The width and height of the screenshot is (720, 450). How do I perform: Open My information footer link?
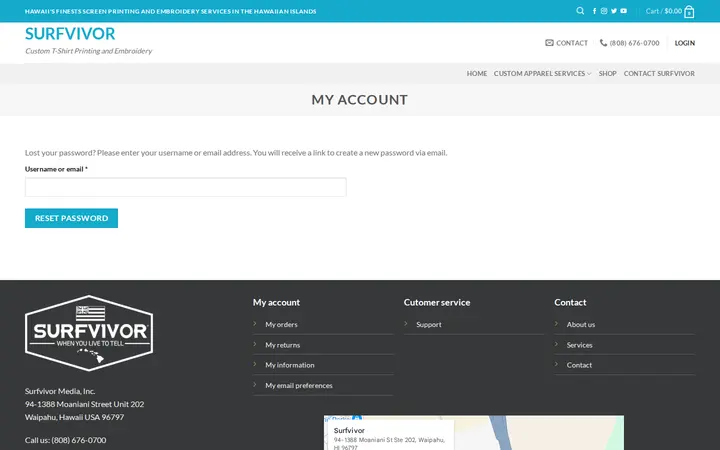pyautogui.click(x=290, y=365)
